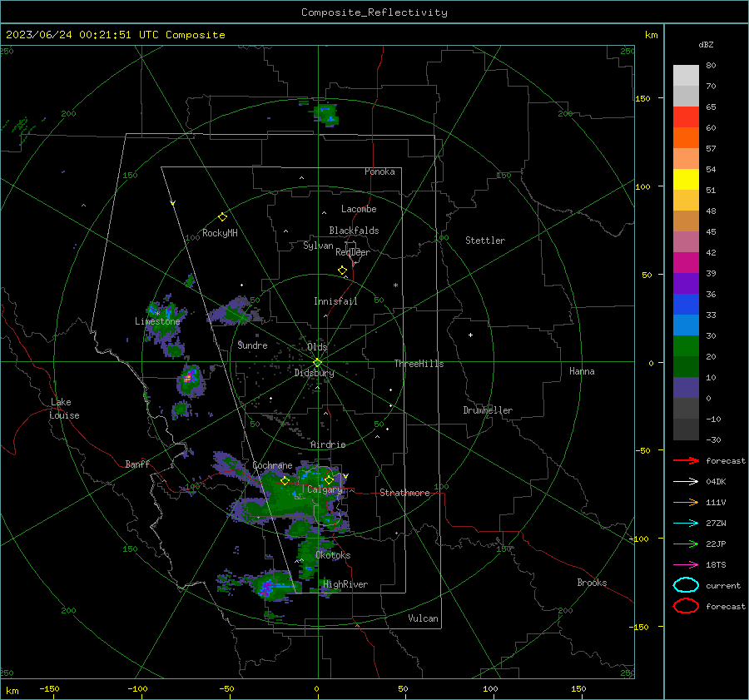Click the cyan 27ZW arrow in legend
The image size is (749, 700).
(686, 524)
